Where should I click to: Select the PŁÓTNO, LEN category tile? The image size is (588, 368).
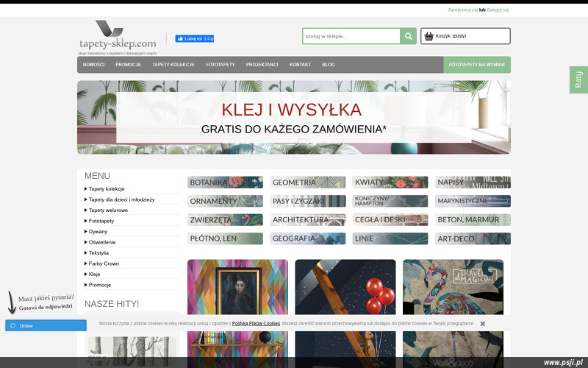(x=225, y=238)
